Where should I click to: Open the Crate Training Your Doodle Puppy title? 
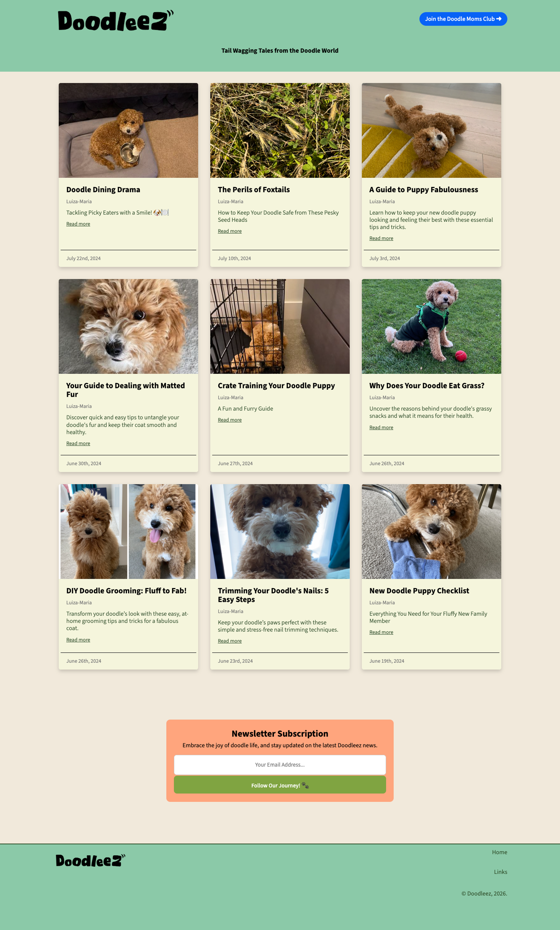[276, 386]
